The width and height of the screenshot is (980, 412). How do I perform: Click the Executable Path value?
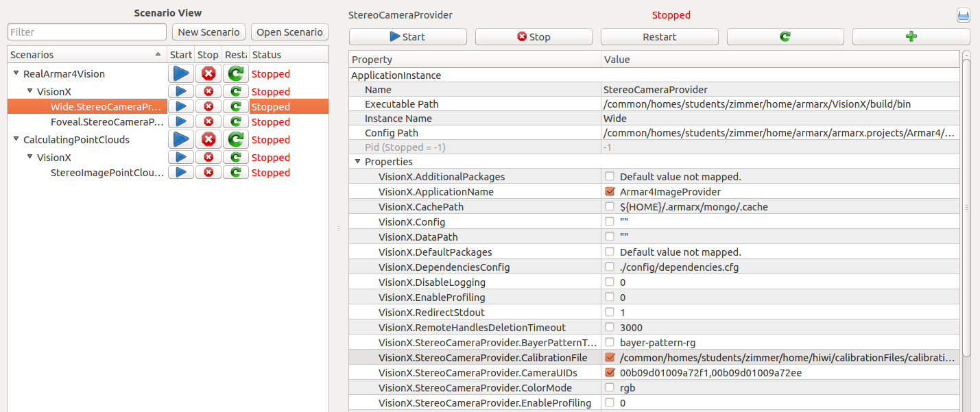pyautogui.click(x=757, y=104)
